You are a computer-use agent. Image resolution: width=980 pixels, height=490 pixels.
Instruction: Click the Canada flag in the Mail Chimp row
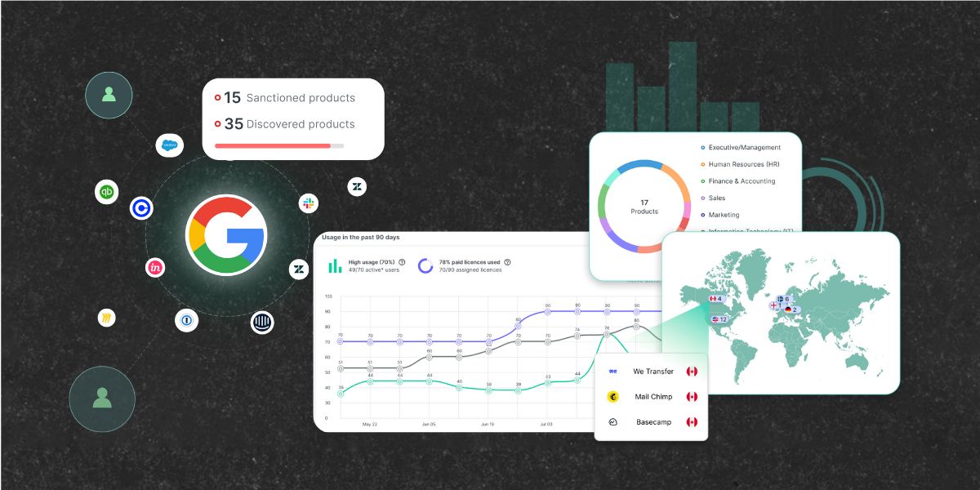(692, 397)
